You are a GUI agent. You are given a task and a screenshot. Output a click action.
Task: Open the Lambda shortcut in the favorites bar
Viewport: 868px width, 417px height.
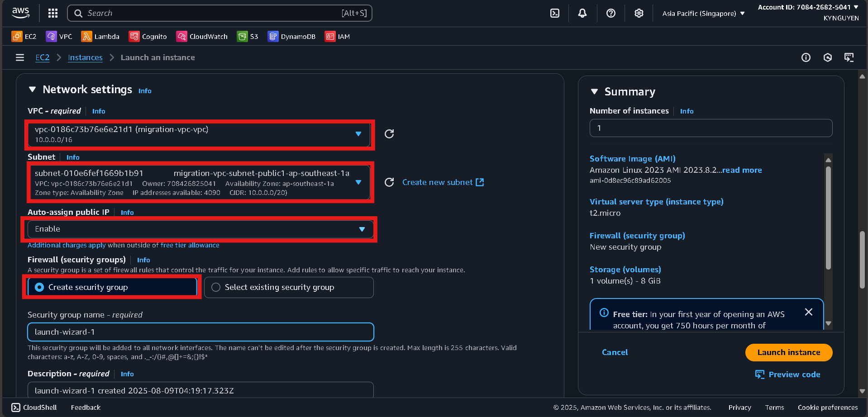point(100,36)
